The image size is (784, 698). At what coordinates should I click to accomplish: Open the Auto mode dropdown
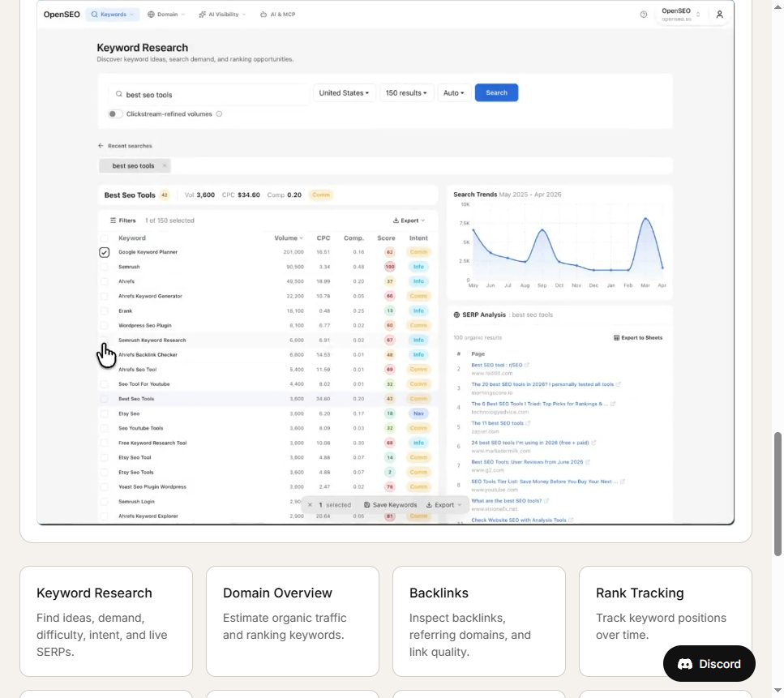click(453, 93)
